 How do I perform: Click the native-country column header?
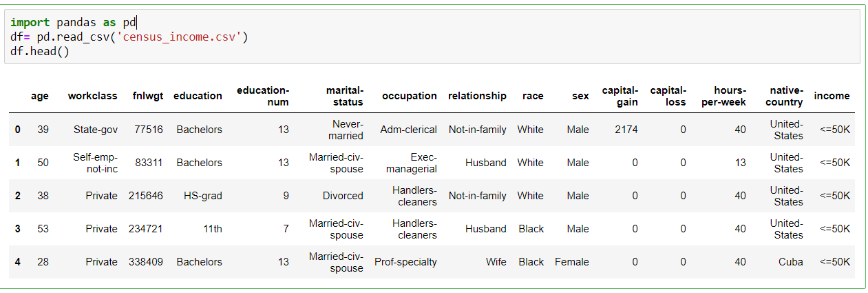click(x=786, y=96)
